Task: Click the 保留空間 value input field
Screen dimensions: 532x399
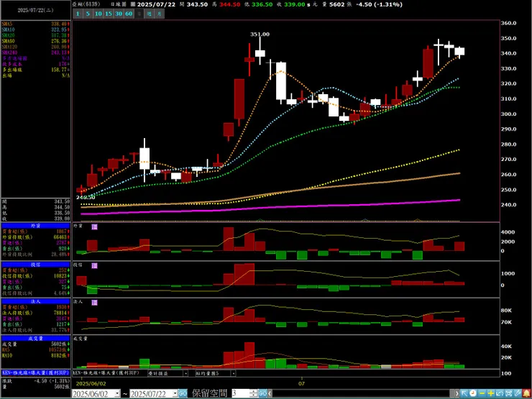Action: click(x=241, y=393)
